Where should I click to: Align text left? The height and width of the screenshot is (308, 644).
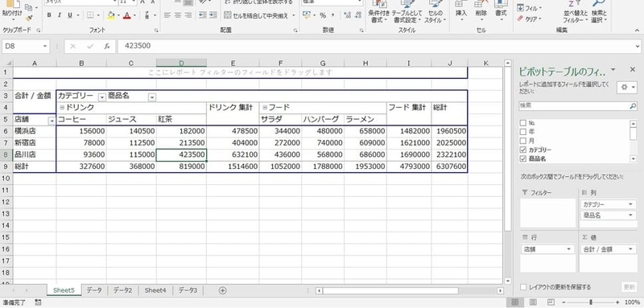[167, 15]
